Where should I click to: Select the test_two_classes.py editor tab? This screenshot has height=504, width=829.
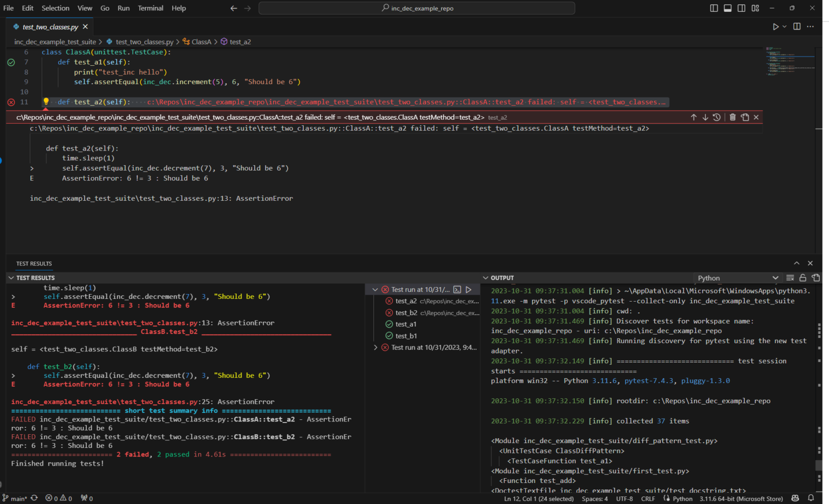pyautogui.click(x=50, y=27)
